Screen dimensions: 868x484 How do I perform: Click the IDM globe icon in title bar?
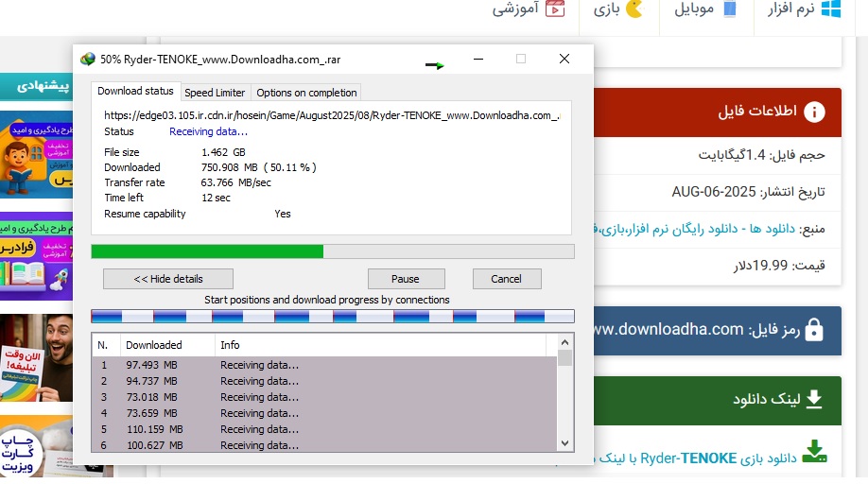click(x=88, y=60)
